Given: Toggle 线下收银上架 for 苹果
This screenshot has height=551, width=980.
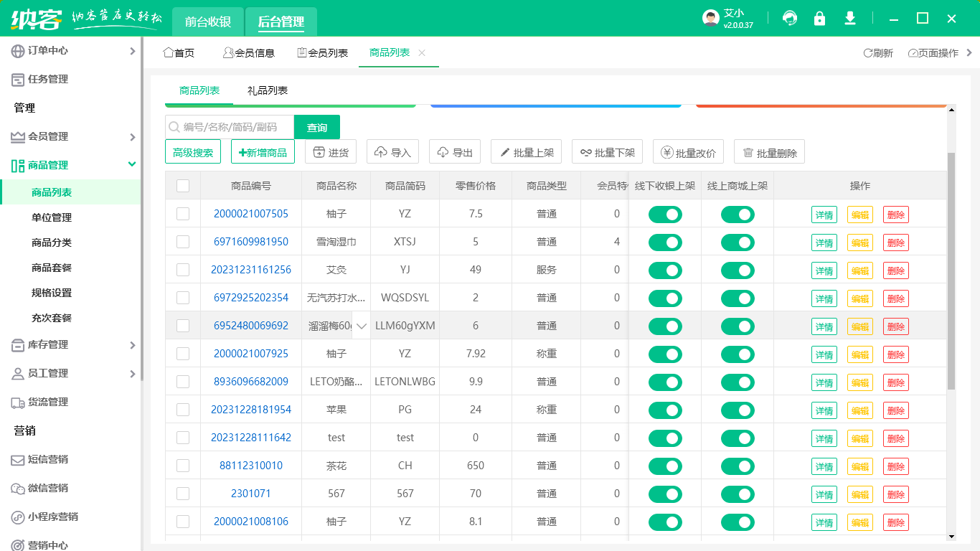Looking at the screenshot, I should 665,410.
